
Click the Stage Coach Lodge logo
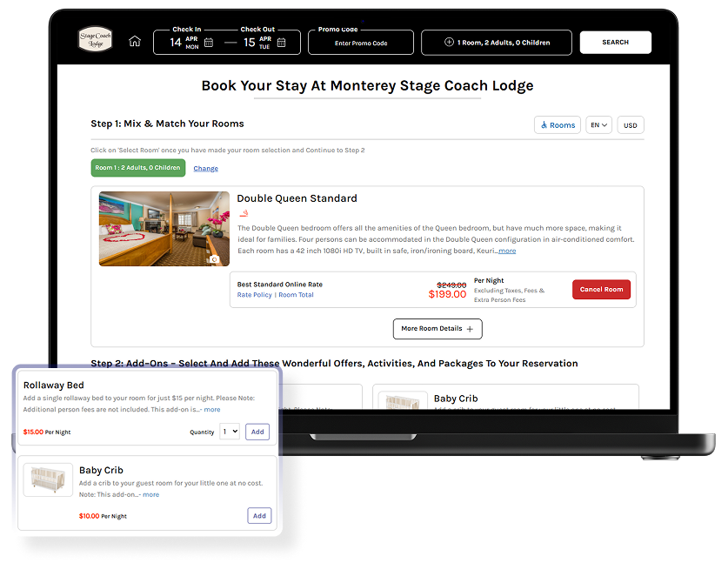tap(95, 39)
